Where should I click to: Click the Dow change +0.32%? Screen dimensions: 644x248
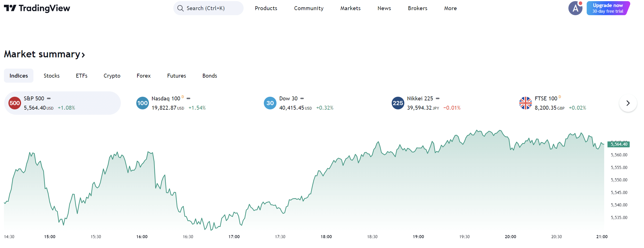click(325, 108)
